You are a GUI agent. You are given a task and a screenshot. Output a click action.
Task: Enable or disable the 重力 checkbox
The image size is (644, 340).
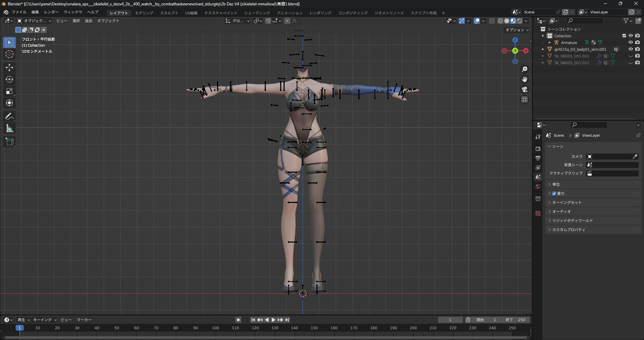point(554,194)
